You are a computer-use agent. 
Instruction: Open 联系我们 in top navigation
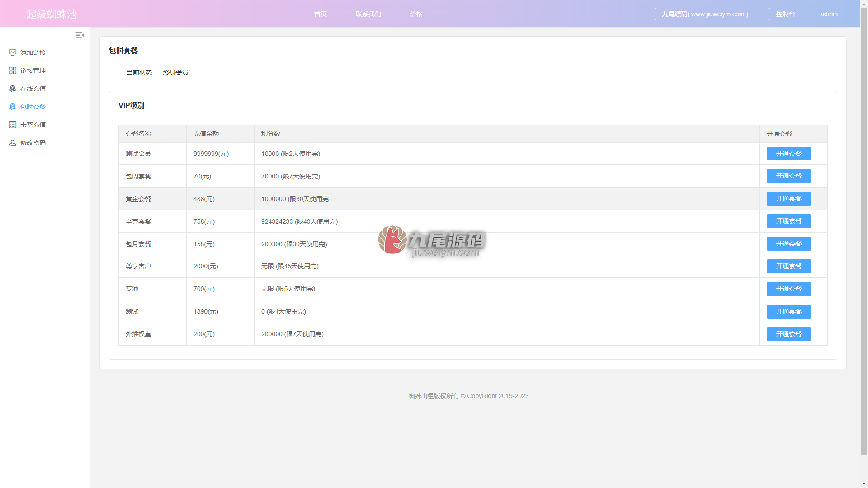pyautogui.click(x=368, y=14)
